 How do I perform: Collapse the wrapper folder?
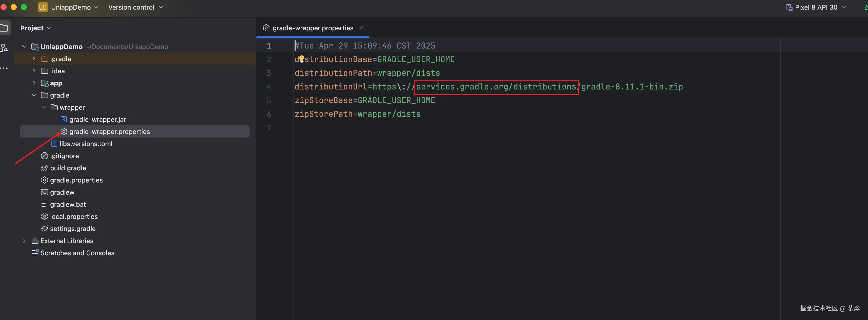click(44, 107)
